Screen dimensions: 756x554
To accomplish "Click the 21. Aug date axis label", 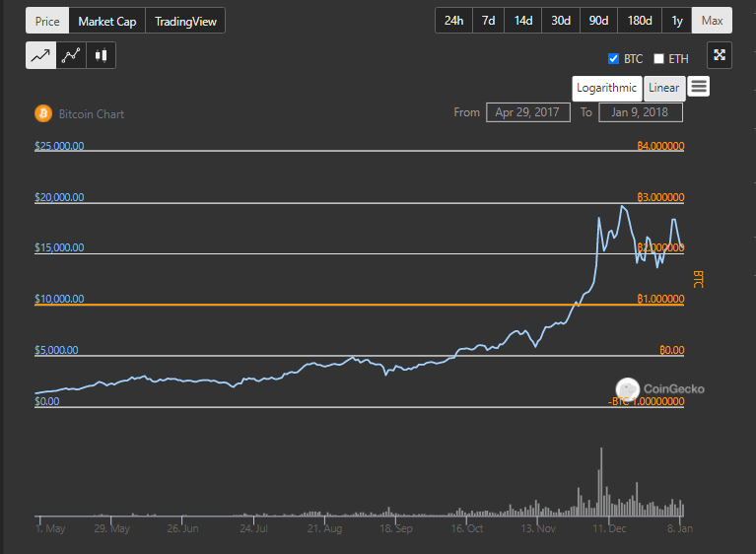I will pyautogui.click(x=324, y=528).
